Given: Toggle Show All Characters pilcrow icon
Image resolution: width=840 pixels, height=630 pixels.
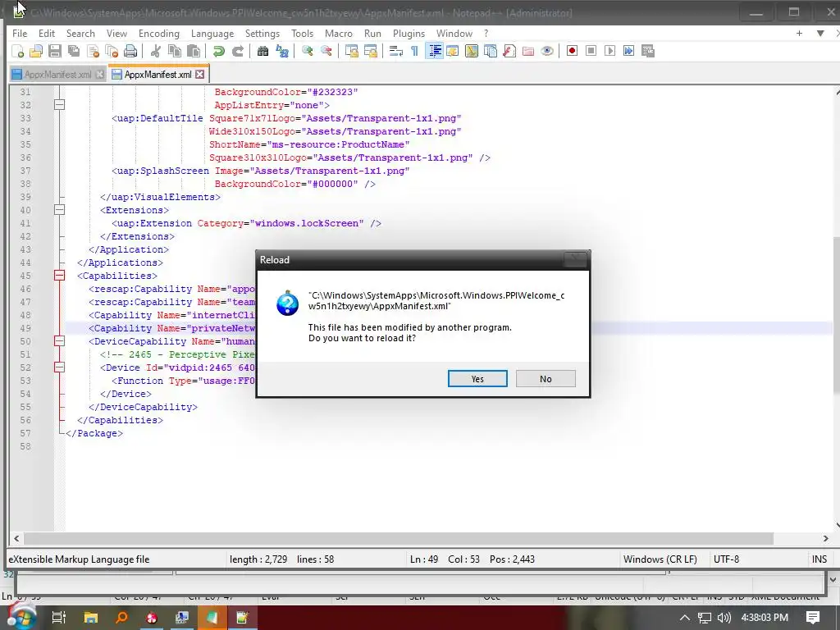Looking at the screenshot, I should [414, 51].
